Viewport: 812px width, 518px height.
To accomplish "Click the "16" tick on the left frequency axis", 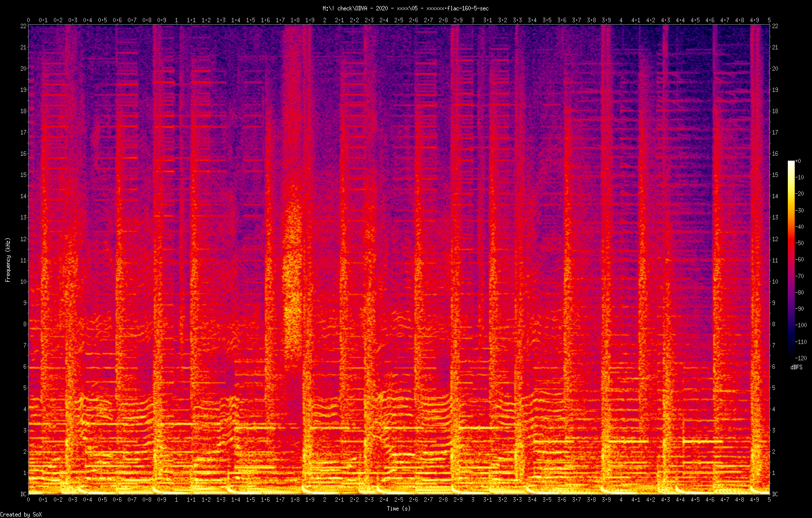I will (23, 154).
